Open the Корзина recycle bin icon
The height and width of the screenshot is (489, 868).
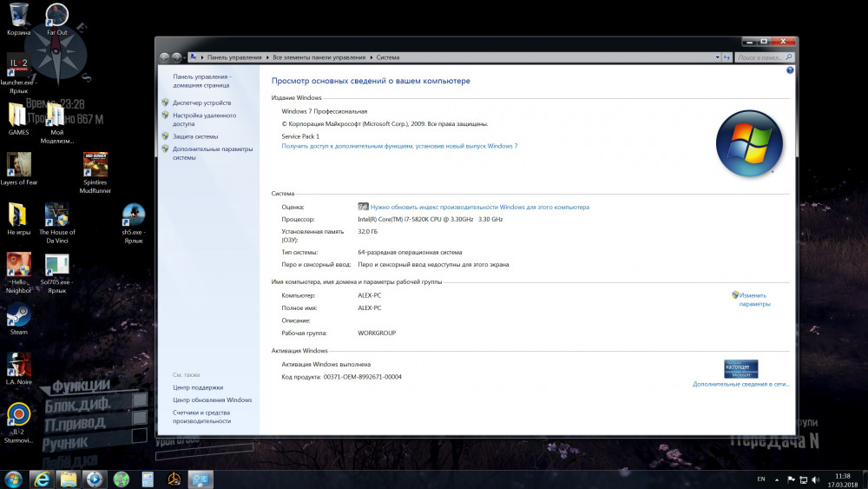(x=18, y=16)
